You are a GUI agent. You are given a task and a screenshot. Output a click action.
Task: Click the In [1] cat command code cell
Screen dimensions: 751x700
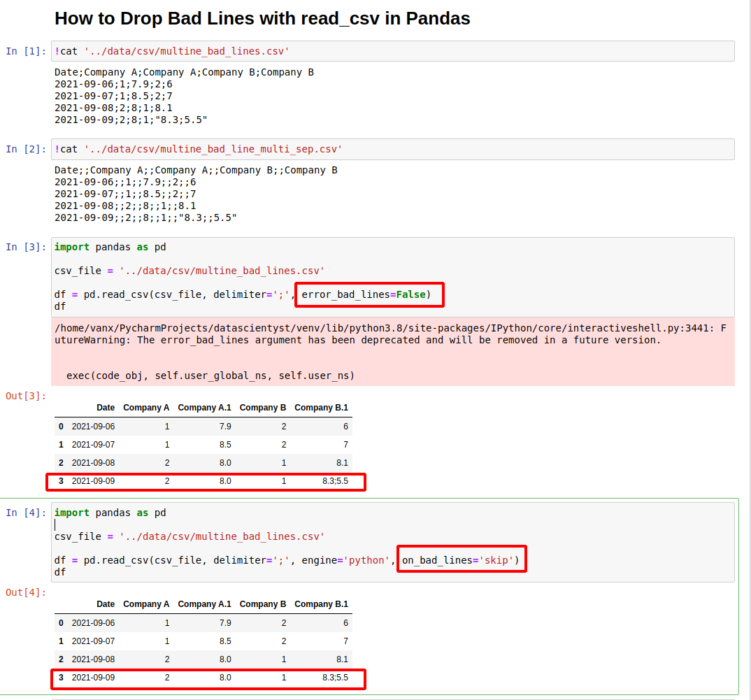point(392,51)
